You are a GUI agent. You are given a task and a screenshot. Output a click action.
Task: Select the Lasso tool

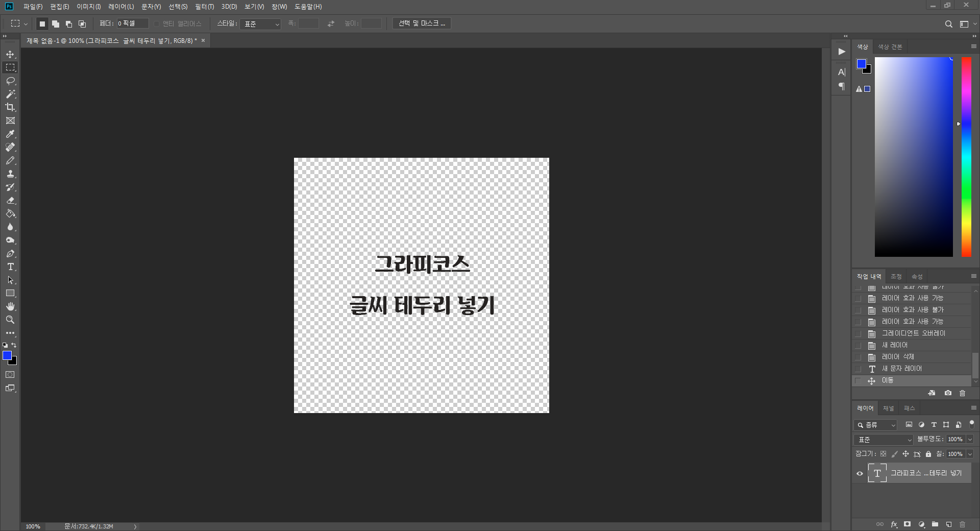10,81
